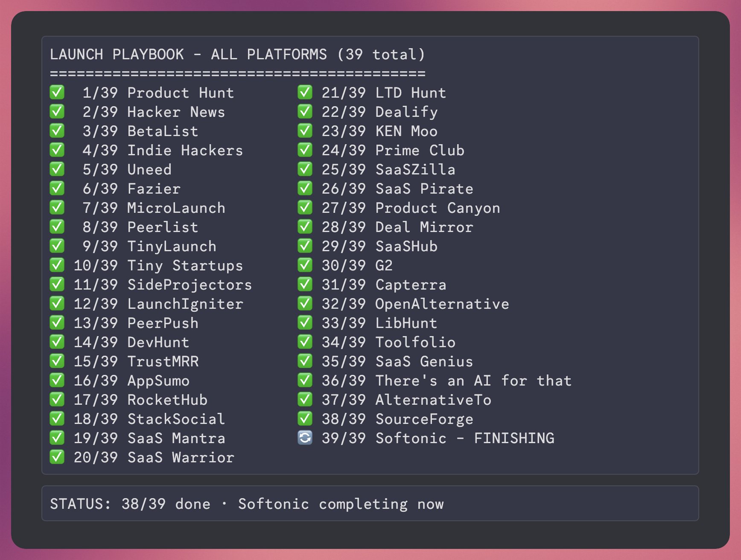Click the checkmark icon for Uneed
741x560 pixels.
(57, 169)
